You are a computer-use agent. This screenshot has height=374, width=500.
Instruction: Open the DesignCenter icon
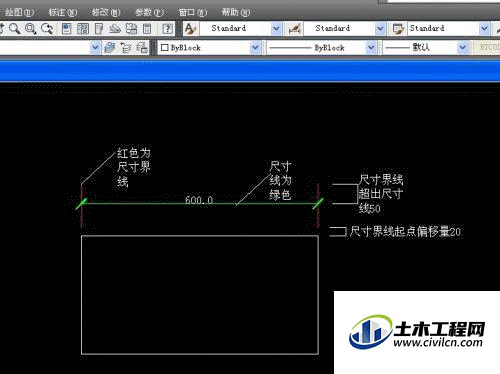click(x=83, y=29)
